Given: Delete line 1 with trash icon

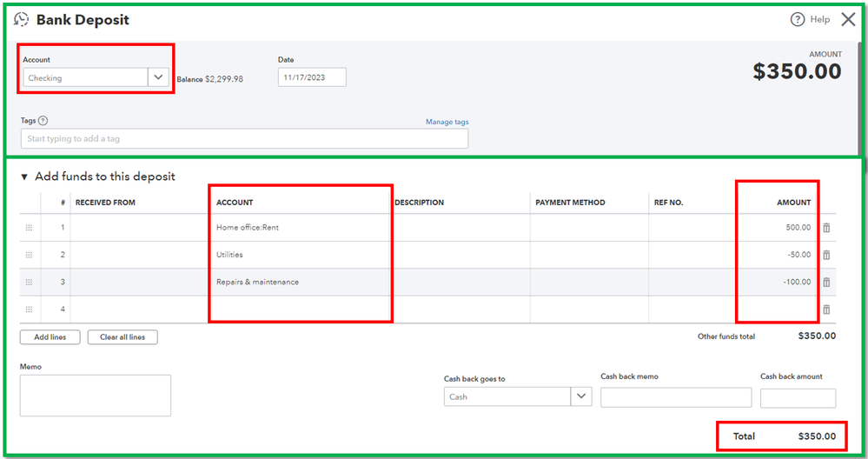Looking at the screenshot, I should (826, 227).
